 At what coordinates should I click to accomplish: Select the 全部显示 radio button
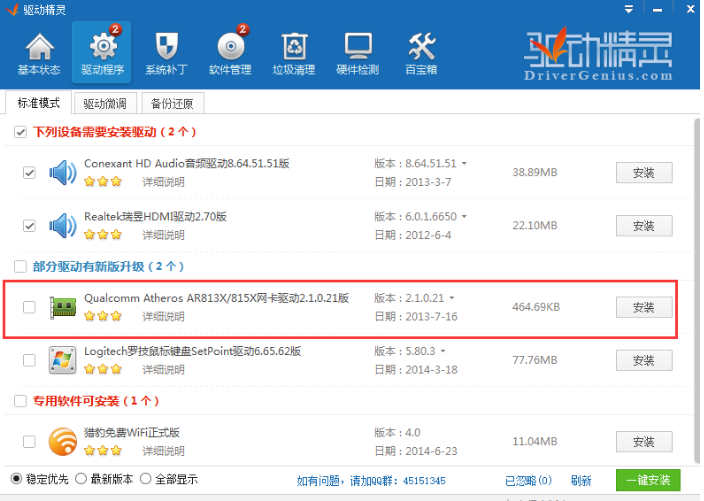pyautogui.click(x=145, y=479)
